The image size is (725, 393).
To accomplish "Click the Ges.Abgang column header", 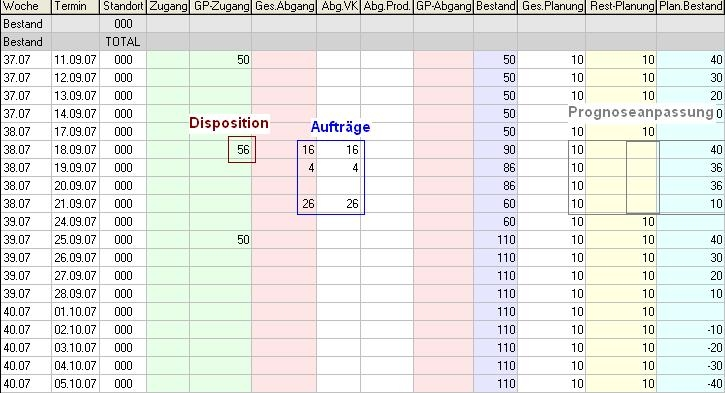I will 284,6.
